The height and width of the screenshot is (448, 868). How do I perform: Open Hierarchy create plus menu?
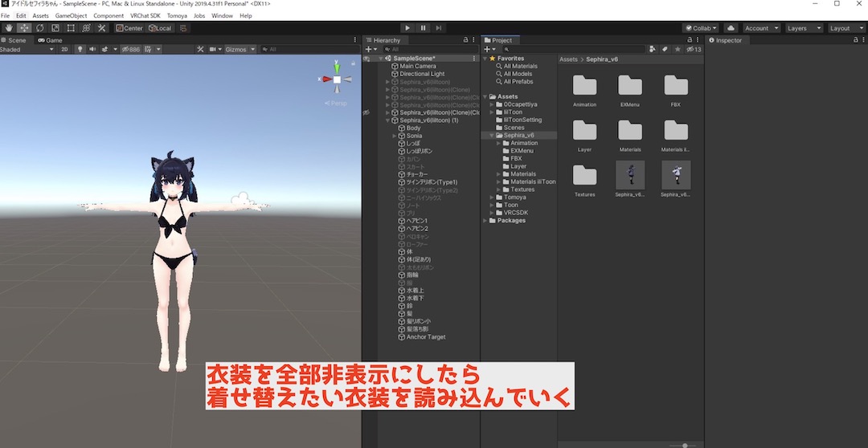(x=371, y=49)
